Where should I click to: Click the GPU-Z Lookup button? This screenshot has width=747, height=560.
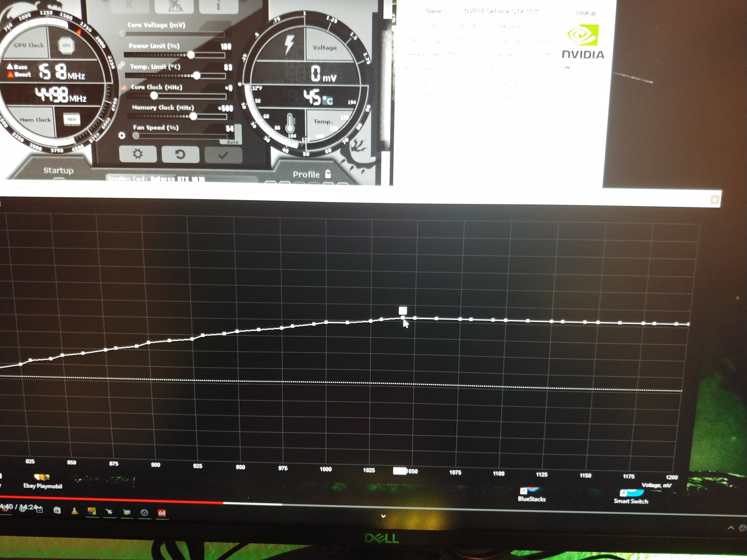click(586, 13)
